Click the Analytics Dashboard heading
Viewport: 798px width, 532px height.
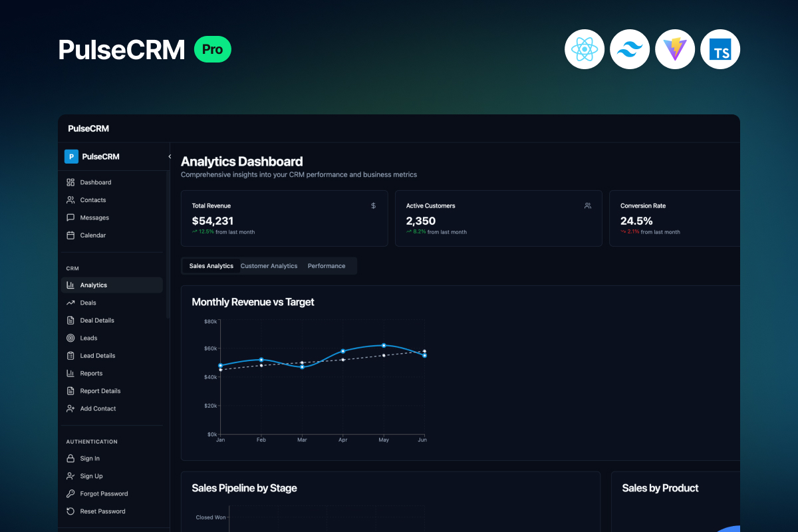point(242,162)
